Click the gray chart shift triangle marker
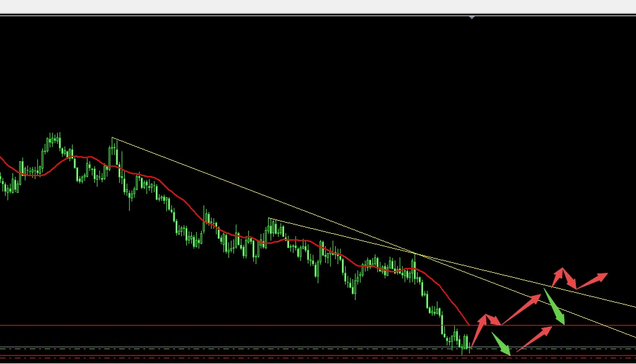This screenshot has height=364, width=636. [472, 17]
